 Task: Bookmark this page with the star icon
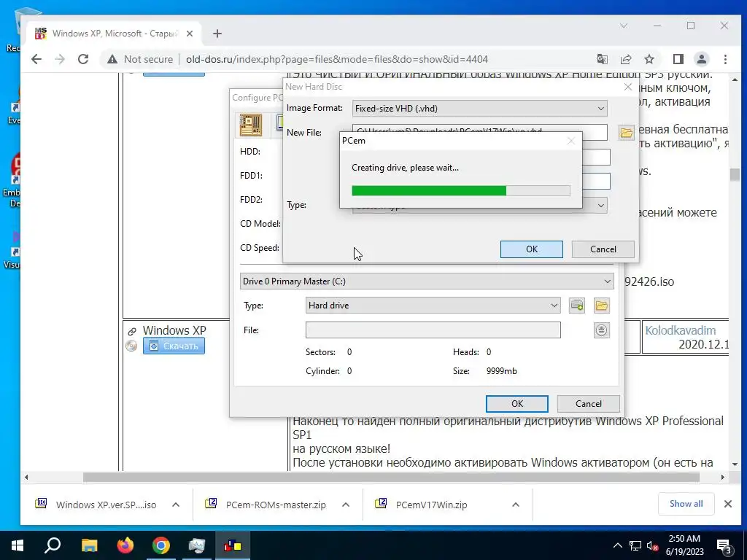(x=649, y=59)
